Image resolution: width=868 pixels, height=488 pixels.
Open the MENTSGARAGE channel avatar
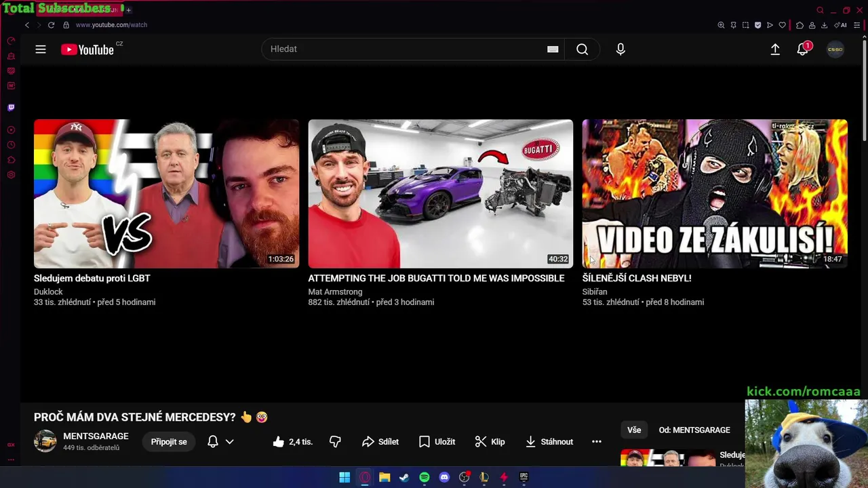click(x=45, y=441)
